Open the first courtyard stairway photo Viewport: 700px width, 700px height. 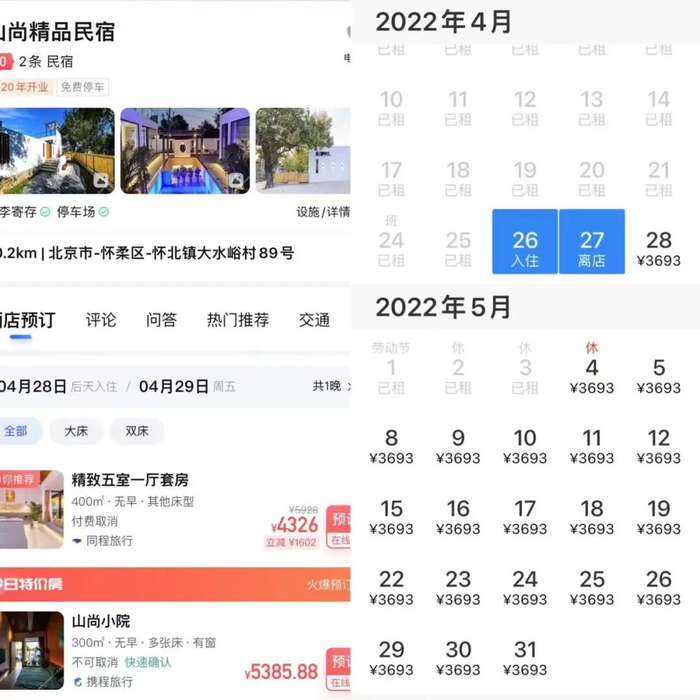point(57,151)
